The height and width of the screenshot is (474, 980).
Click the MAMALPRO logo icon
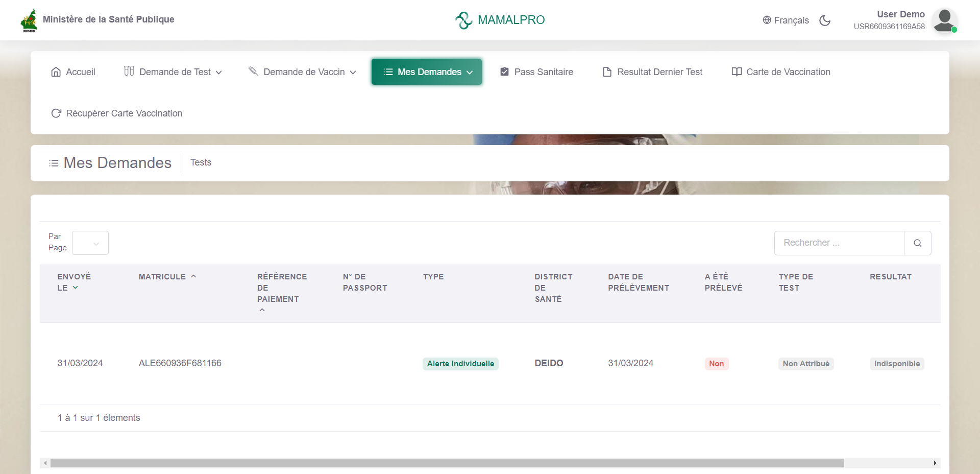[464, 20]
